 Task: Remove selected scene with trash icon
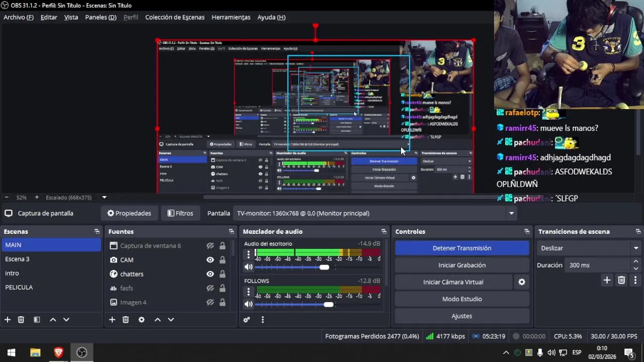pyautogui.click(x=21, y=320)
